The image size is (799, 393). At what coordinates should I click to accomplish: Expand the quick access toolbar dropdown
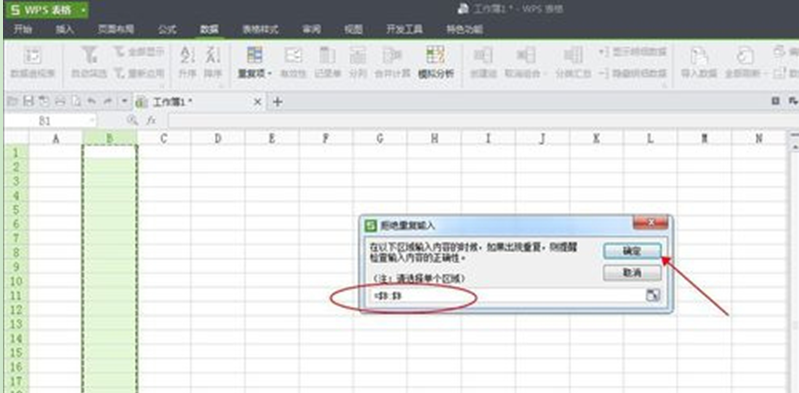[124, 101]
